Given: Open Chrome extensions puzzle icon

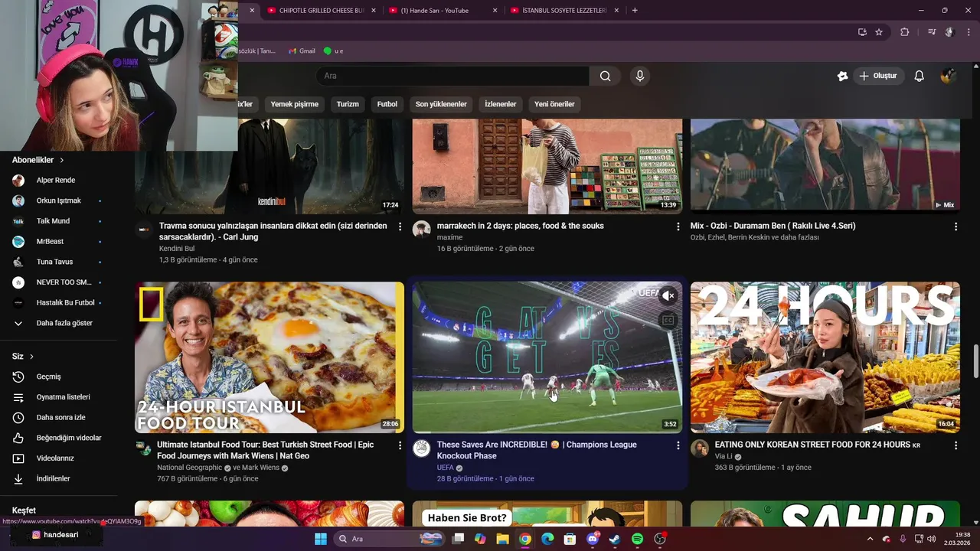Looking at the screenshot, I should 905,32.
